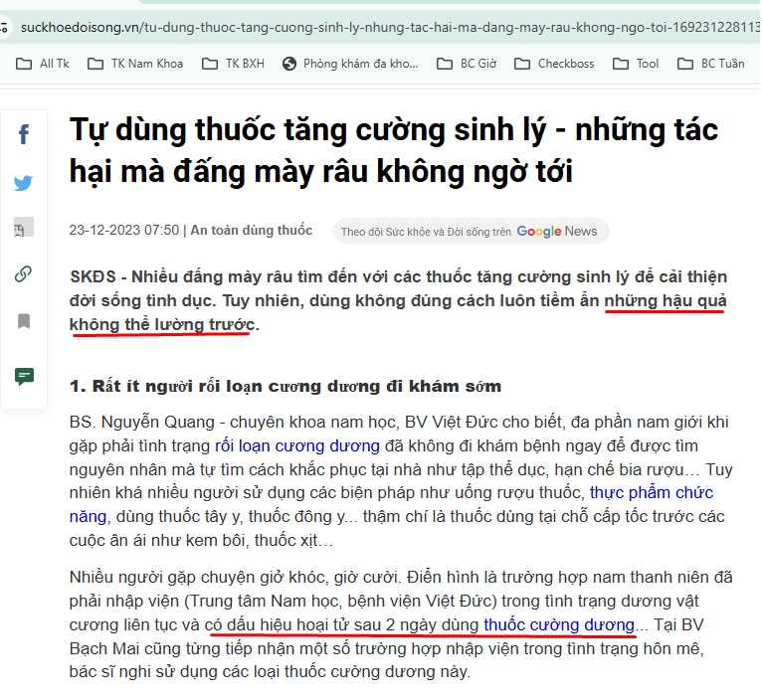This screenshot has height=700, width=762.
Task: Click the site info icon in address bar
Action: tap(6, 25)
